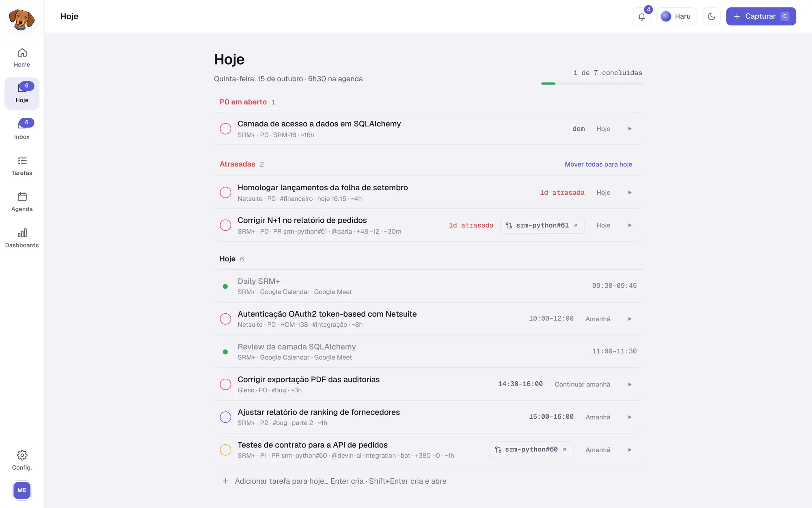This screenshot has height=508, width=812.
Task: Click play arrow on Corrigir N+1 row
Action: click(630, 225)
